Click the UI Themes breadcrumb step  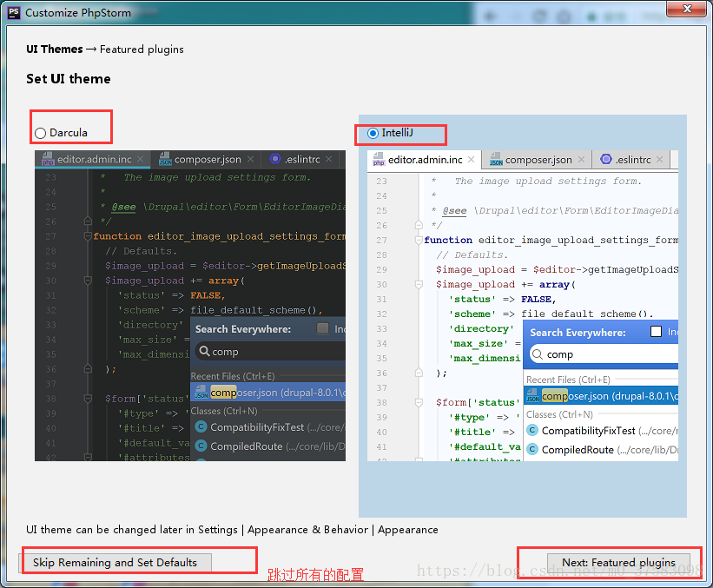55,50
